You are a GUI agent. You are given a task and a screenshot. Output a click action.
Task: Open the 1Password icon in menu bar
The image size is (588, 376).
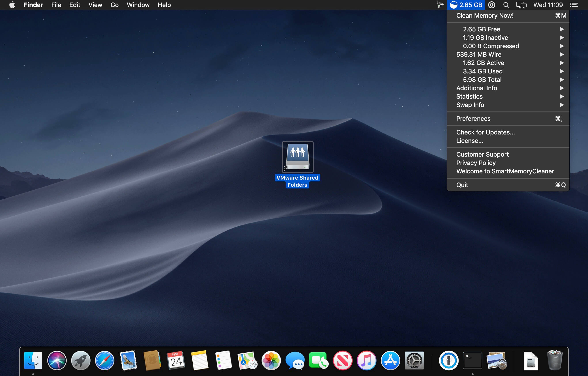491,5
